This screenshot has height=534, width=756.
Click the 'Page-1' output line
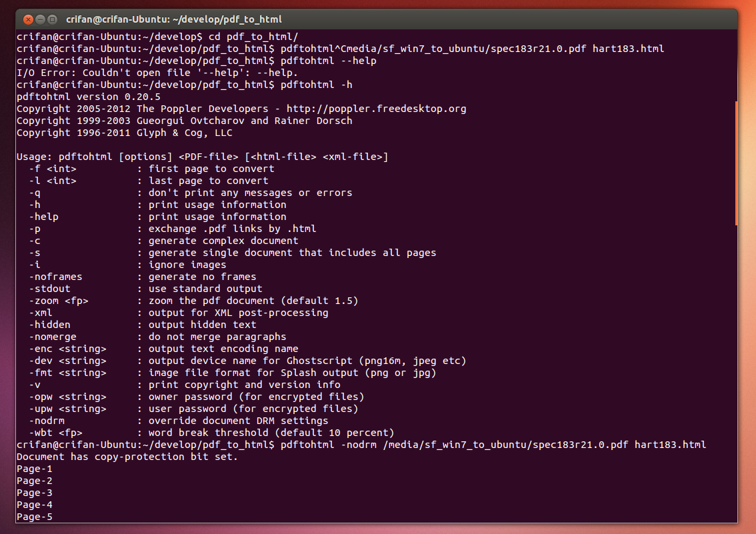point(35,469)
